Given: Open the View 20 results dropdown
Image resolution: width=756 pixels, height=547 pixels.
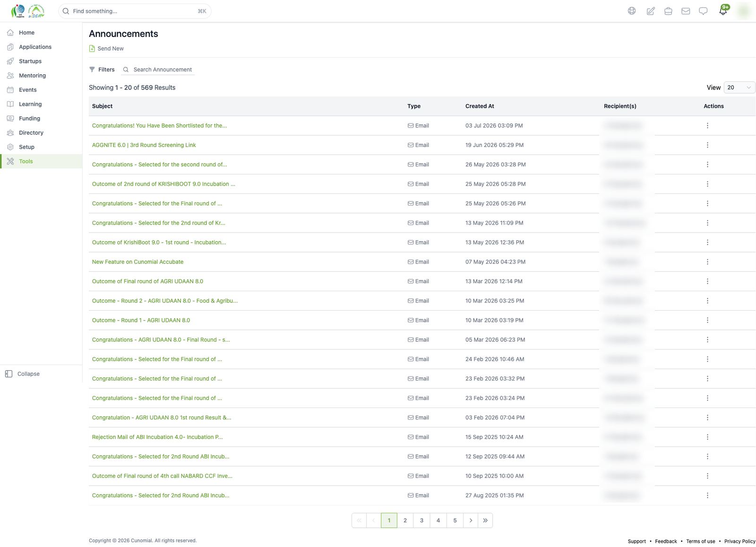Looking at the screenshot, I should click(739, 87).
